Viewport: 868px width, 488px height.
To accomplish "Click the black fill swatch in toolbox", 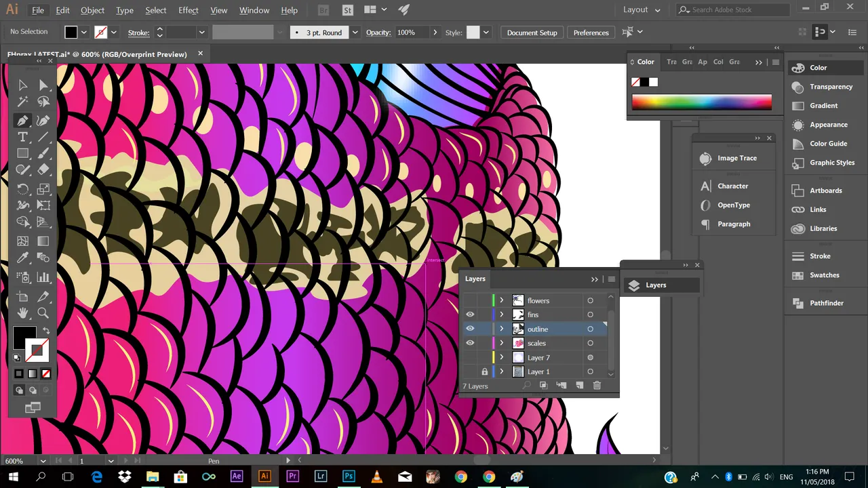I will [x=24, y=337].
